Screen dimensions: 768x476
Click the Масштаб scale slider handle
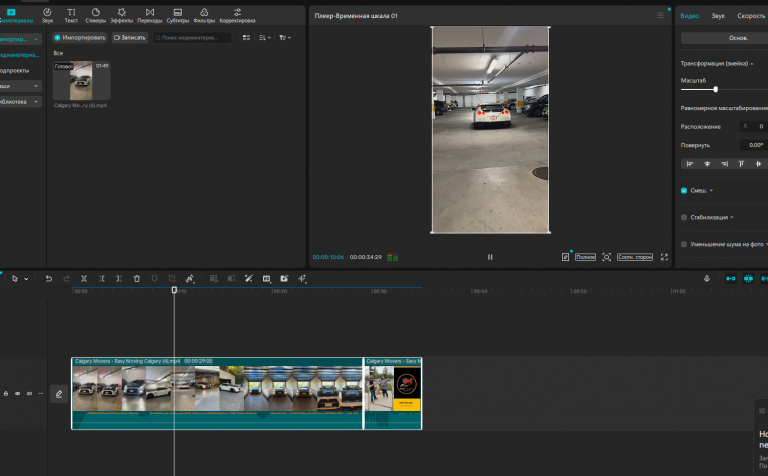pyautogui.click(x=716, y=89)
